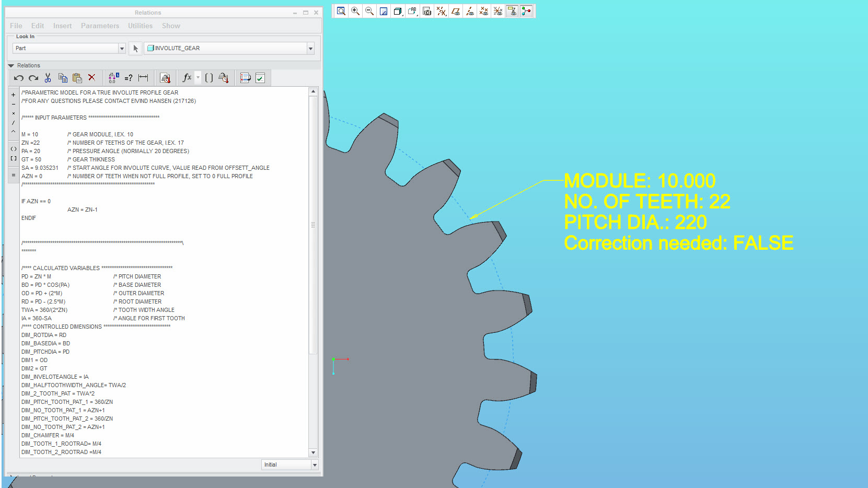Click the Refit view icon
Image resolution: width=868 pixels, height=488 pixels.
click(x=341, y=11)
